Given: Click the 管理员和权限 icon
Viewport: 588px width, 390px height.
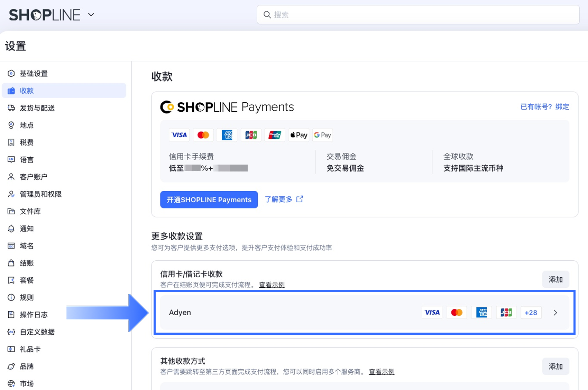Looking at the screenshot, I should (11, 194).
